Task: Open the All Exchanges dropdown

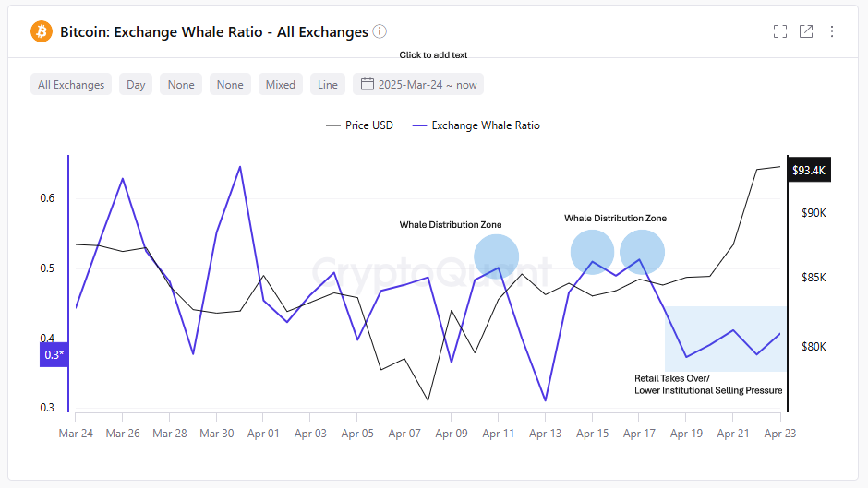Action: click(71, 84)
